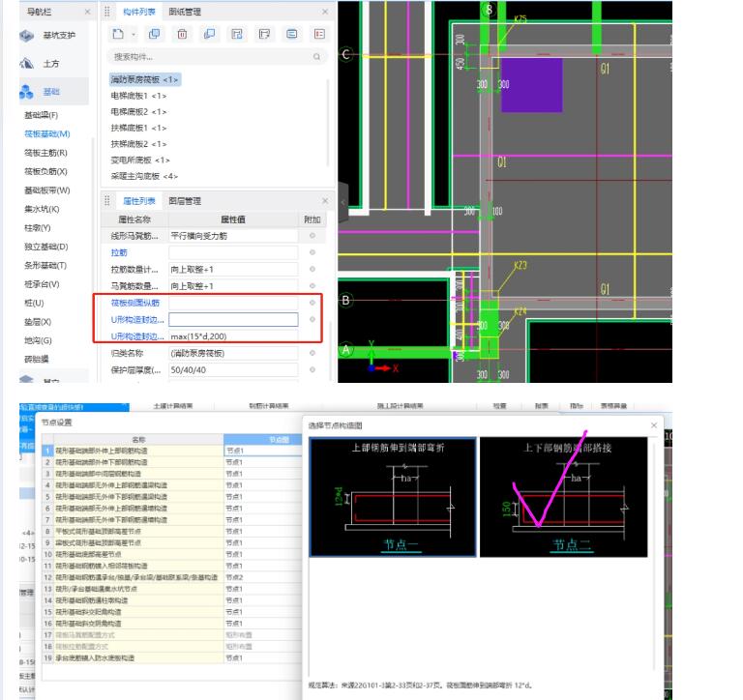Open the 施工段计算结果 tab
This screenshot has width=743, height=700.
pos(400,406)
